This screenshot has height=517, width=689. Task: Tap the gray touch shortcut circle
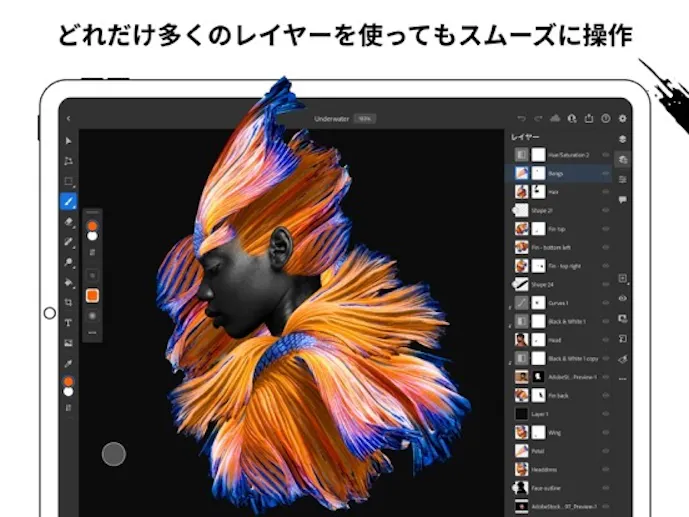[114, 453]
